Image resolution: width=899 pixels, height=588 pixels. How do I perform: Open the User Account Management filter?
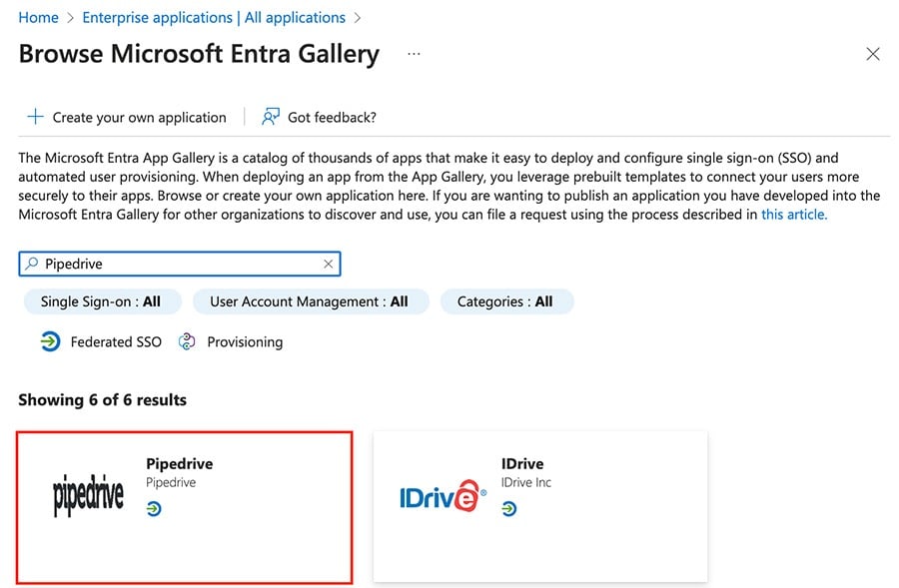tap(310, 301)
